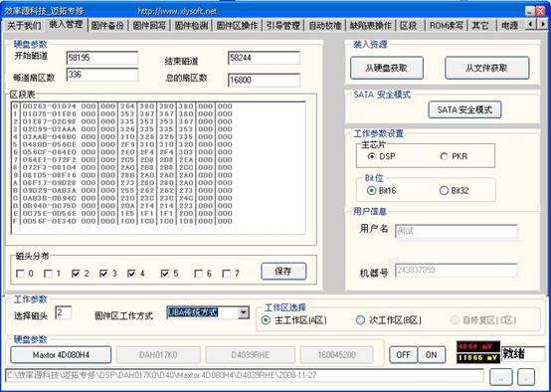Select 次工作区(B区) radio button
Screen dimensions: 551x392
360,320
